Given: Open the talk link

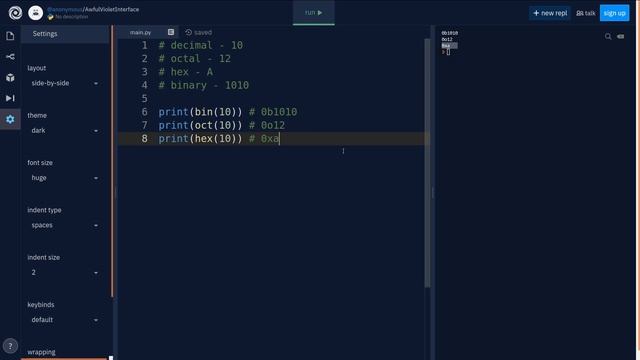Looking at the screenshot, I should click(x=586, y=13).
